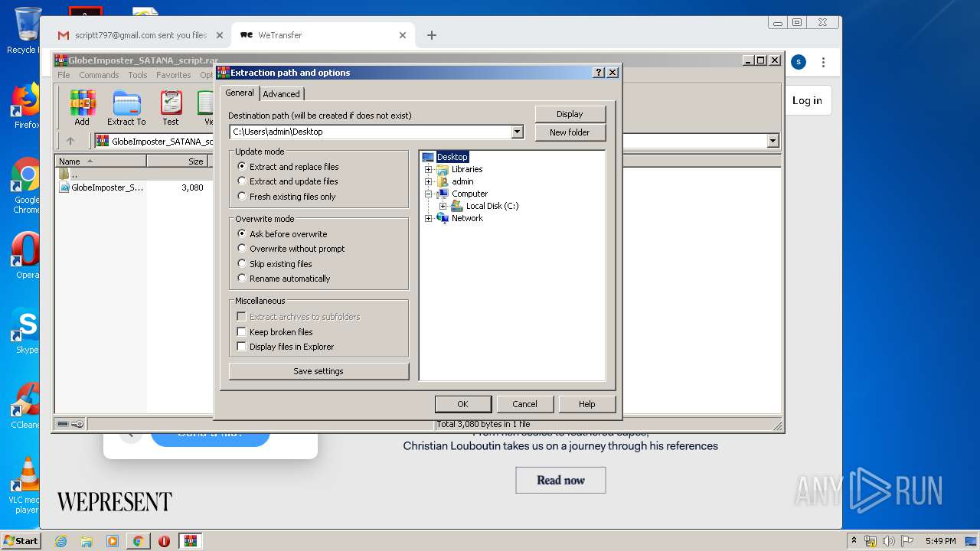Open WinRAR address bar dropdown
Screen dimensions: 980x551
(x=773, y=141)
